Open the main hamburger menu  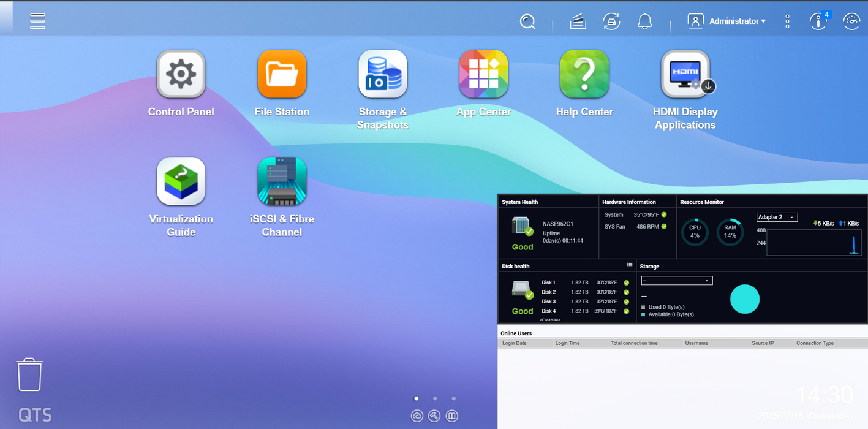coord(38,21)
